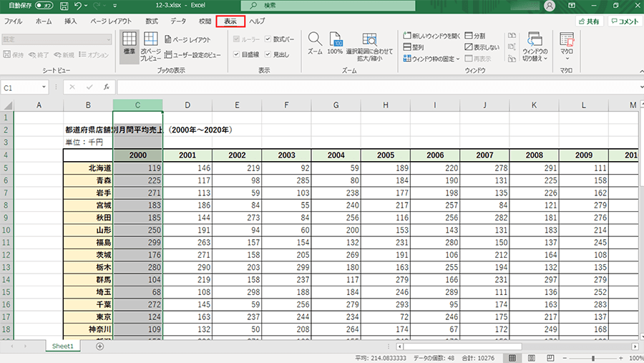
Task: Add a new sheet with plus icon
Action: (99, 347)
